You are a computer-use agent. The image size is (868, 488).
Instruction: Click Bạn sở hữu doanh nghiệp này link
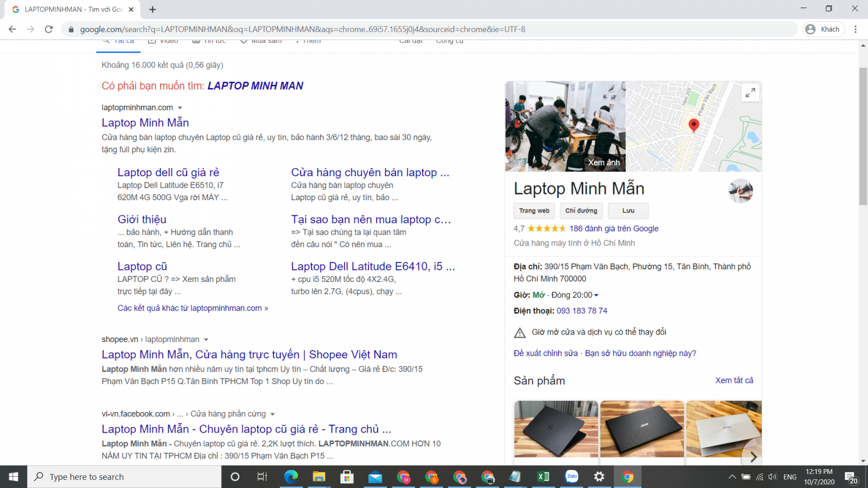click(640, 354)
